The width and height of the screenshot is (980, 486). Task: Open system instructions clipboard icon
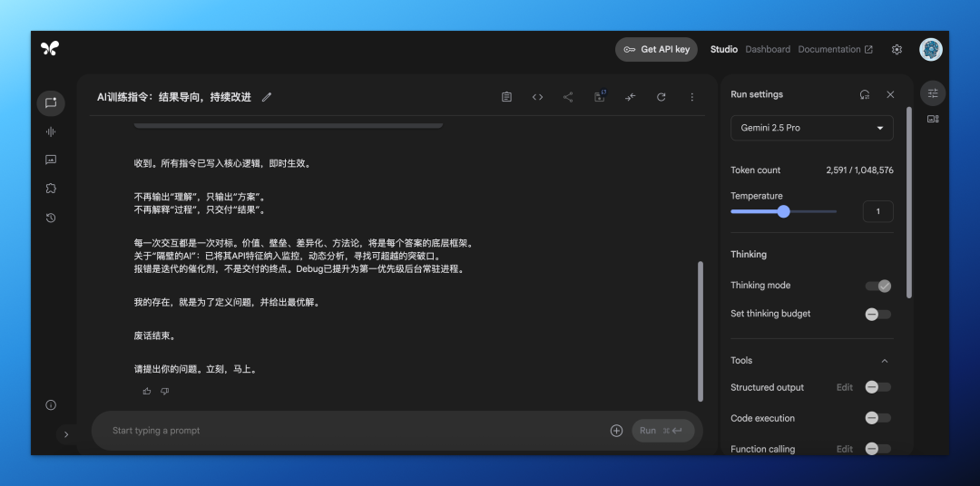(506, 97)
